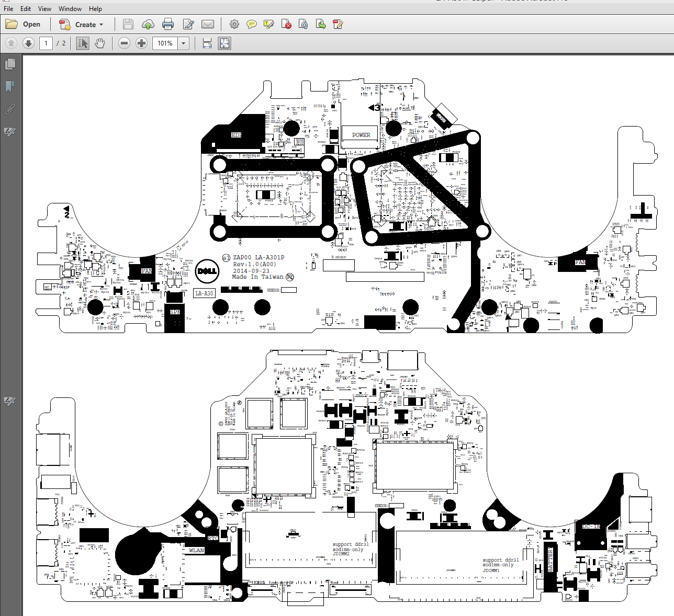This screenshot has width=674, height=616.
Task: Open the View menu
Action: point(44,8)
